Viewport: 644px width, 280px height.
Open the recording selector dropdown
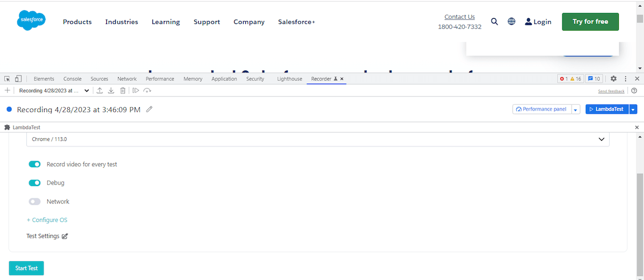(x=54, y=91)
